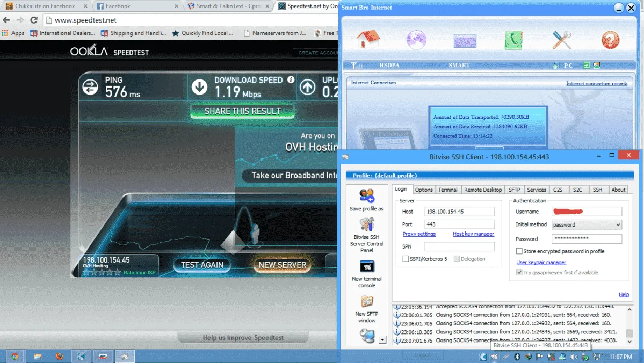Click the upload arrow icon on Speedtest

307,87
